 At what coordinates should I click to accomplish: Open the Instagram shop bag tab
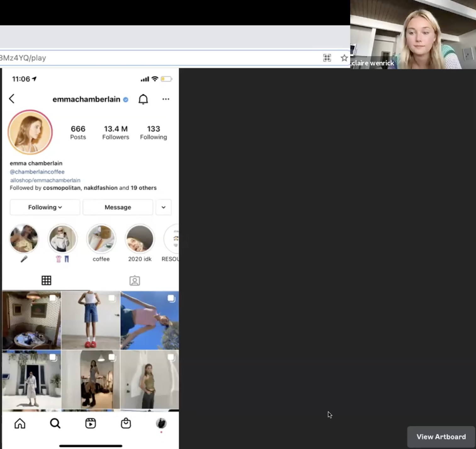[x=126, y=423]
